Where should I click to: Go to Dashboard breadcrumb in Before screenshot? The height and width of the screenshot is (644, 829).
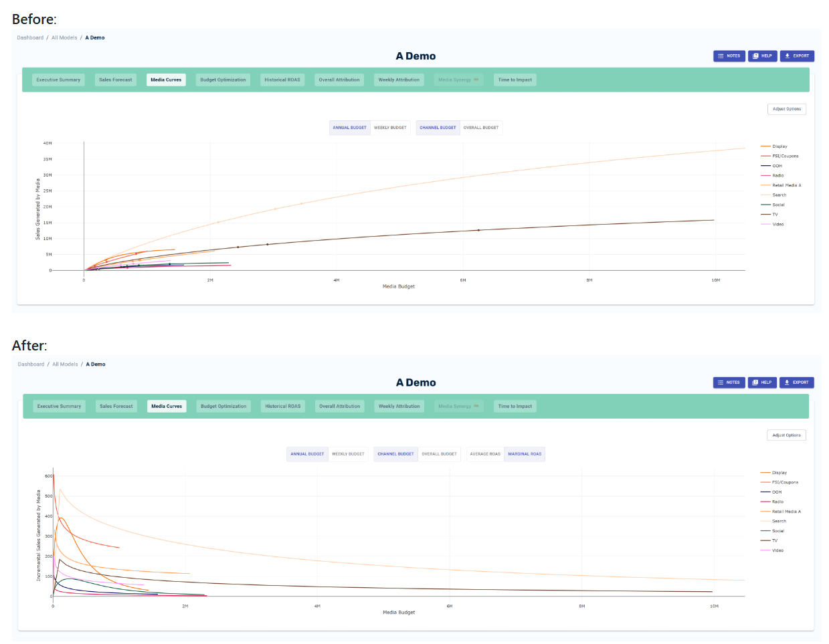[x=30, y=37]
